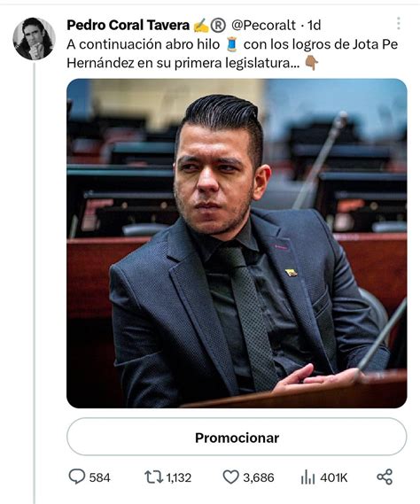Image resolution: width=420 pixels, height=504 pixels.
Task: Click the pointing-down hand emoji
Action: click(x=312, y=63)
